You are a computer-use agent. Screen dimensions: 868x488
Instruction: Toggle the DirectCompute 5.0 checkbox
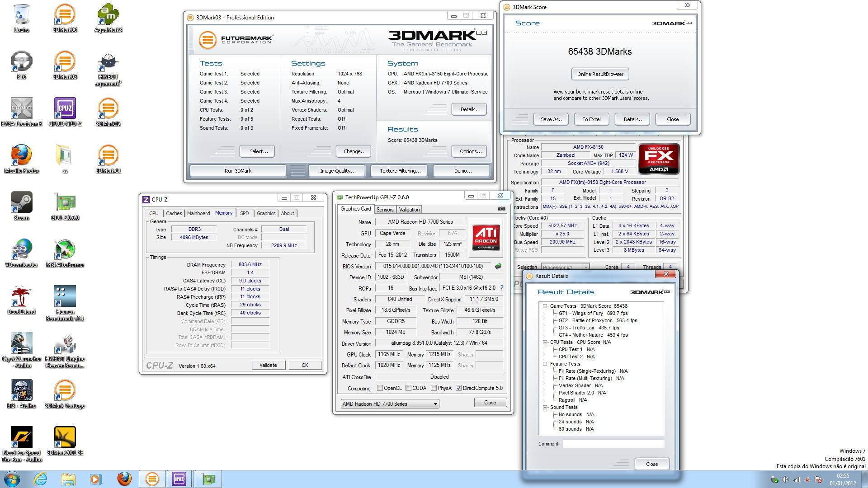pyautogui.click(x=458, y=388)
